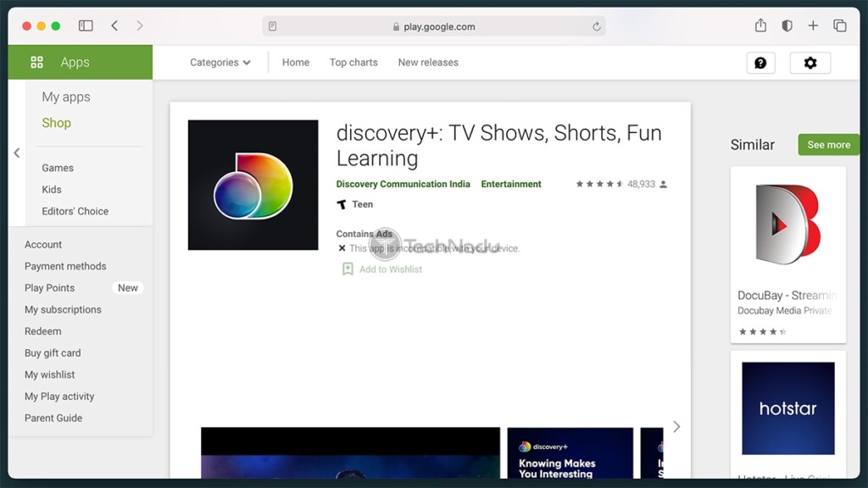Click the play.google.com address bar

pos(433,26)
